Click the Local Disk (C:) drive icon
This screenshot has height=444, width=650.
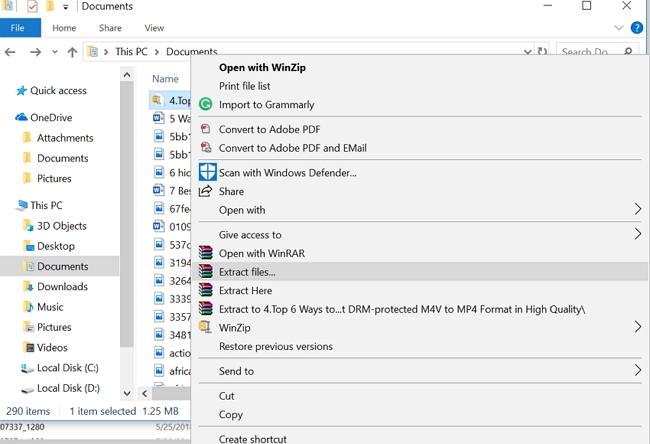pos(27,368)
